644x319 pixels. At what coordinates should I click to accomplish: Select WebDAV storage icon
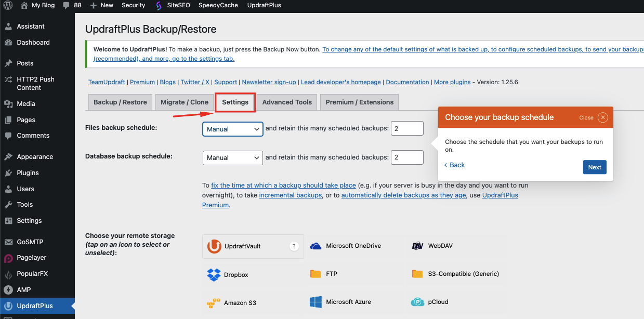[417, 246]
